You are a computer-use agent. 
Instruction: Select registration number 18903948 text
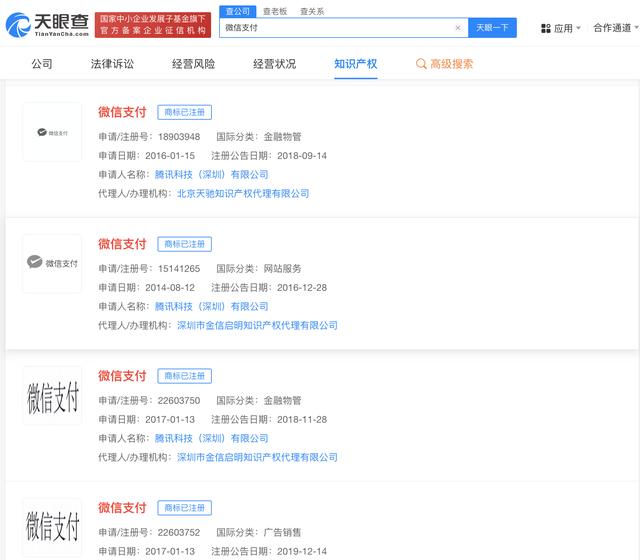tap(179, 137)
